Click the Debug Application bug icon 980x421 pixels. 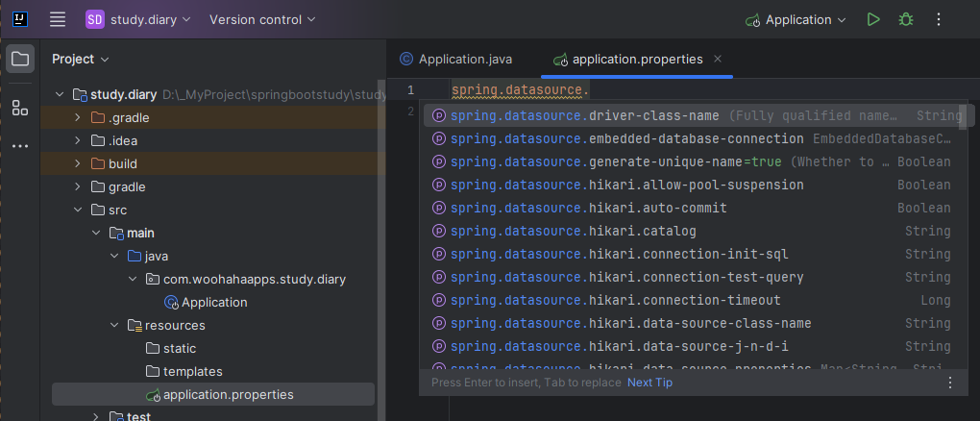tap(905, 19)
